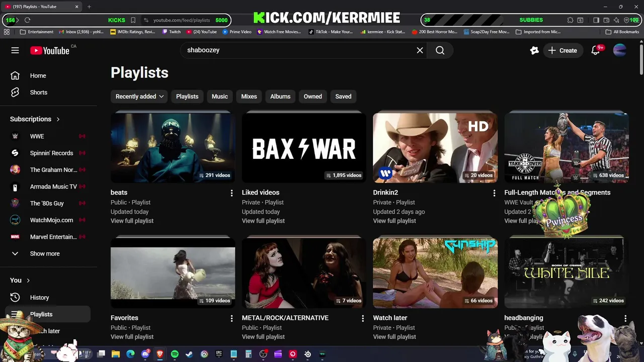Image resolution: width=644 pixels, height=362 pixels.
Task: Open more options for METAL/ROCK/ALTERNATIVE playlist
Action: [x=363, y=318]
